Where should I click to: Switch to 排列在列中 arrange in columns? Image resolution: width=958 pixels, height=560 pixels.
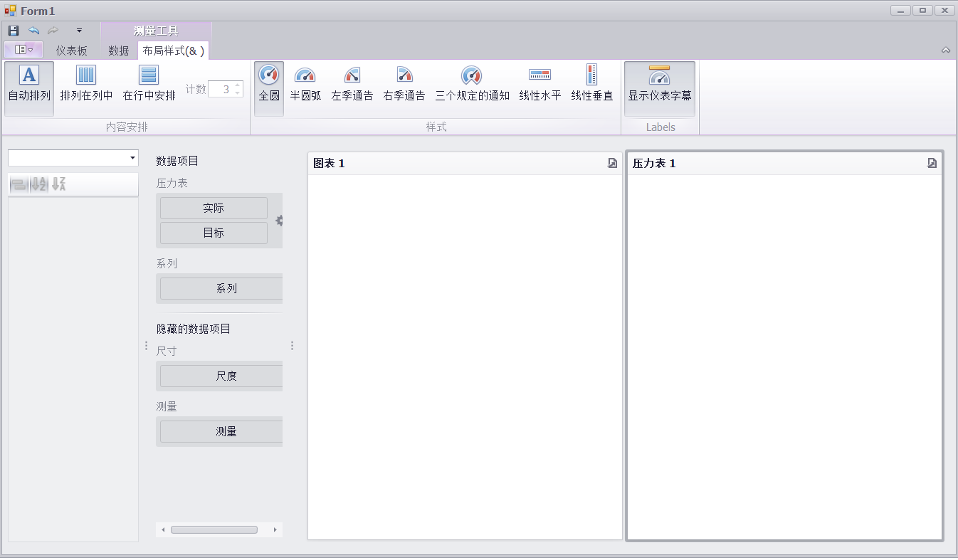86,85
